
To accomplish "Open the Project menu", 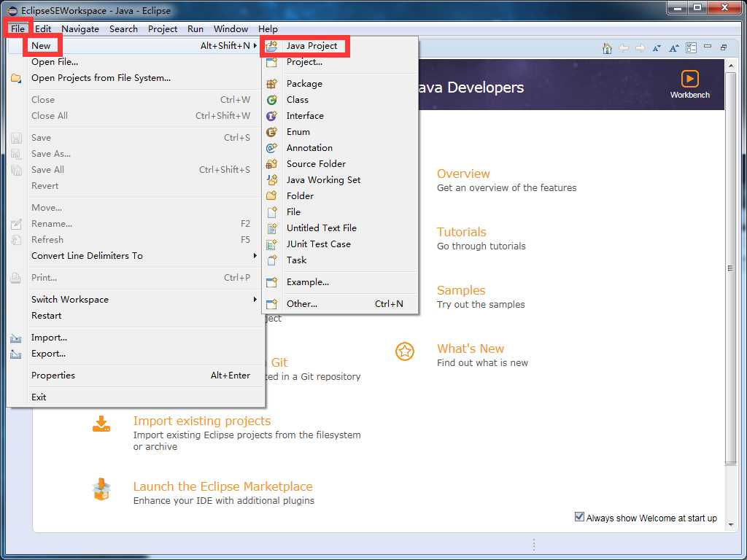I will [x=163, y=28].
